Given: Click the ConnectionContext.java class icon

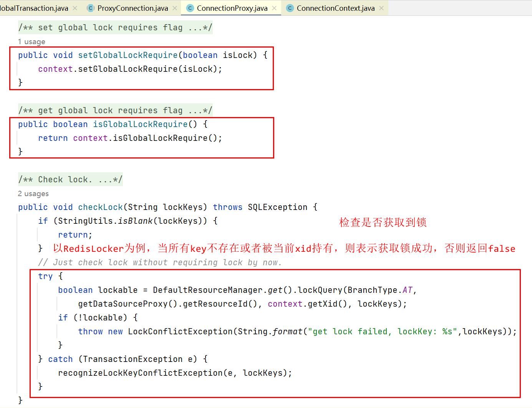Looking at the screenshot, I should pos(290,8).
